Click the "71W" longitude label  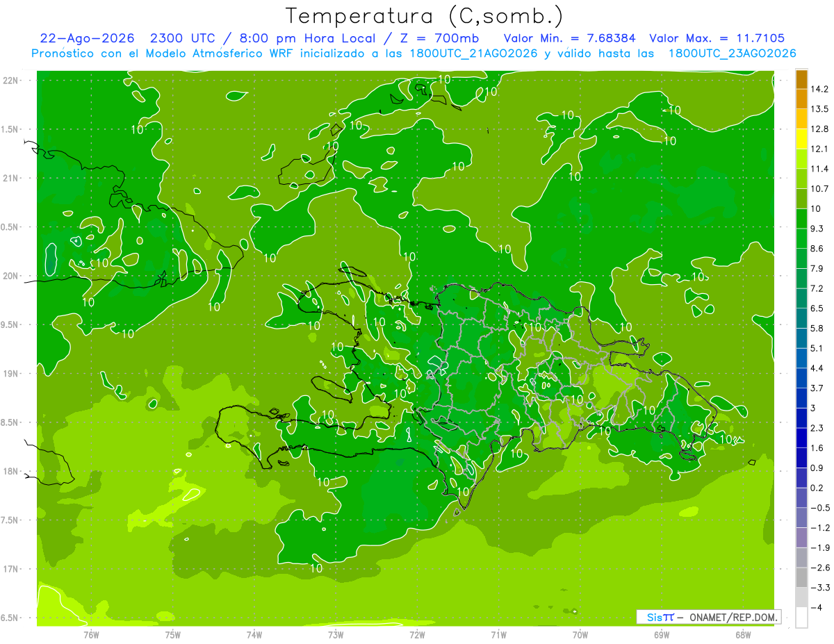pyautogui.click(x=498, y=634)
